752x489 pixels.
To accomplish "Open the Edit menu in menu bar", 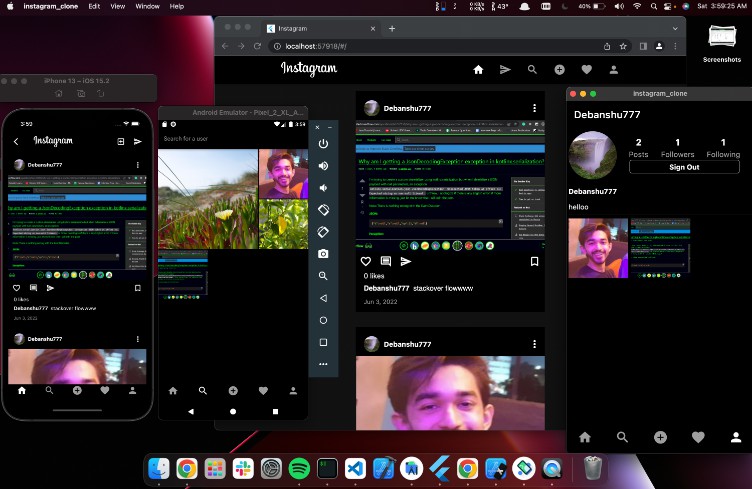I will [x=94, y=6].
